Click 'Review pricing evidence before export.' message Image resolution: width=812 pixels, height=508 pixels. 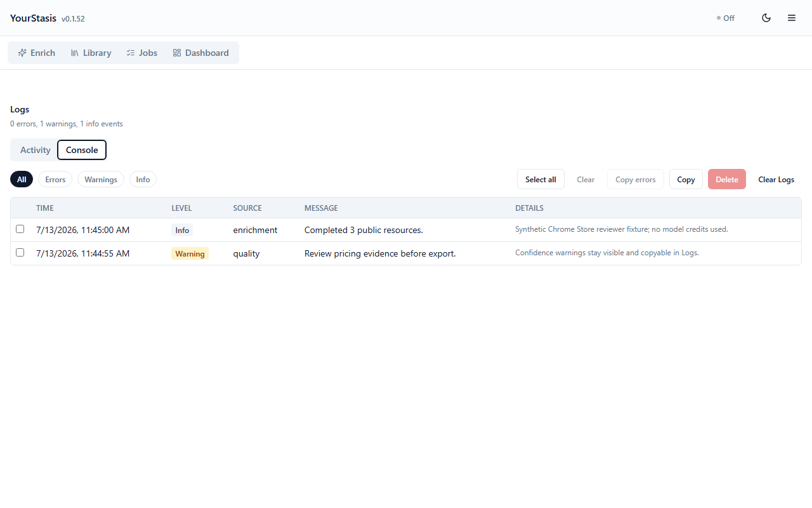pyautogui.click(x=380, y=253)
